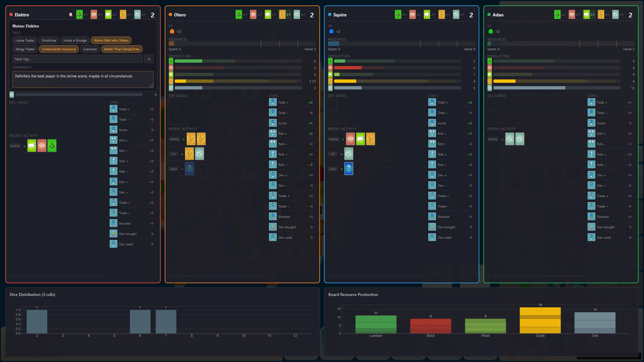The height and width of the screenshot is (362, 644).
Task: Click Otero's orange settlement VP icon
Action: (172, 32)
